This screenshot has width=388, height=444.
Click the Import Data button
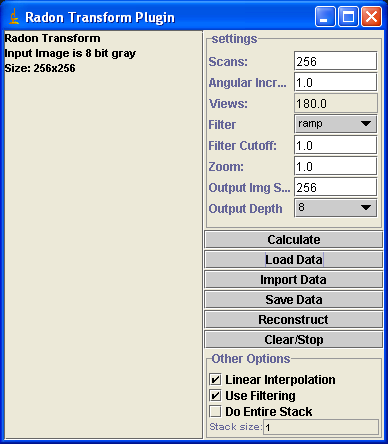[x=294, y=280]
